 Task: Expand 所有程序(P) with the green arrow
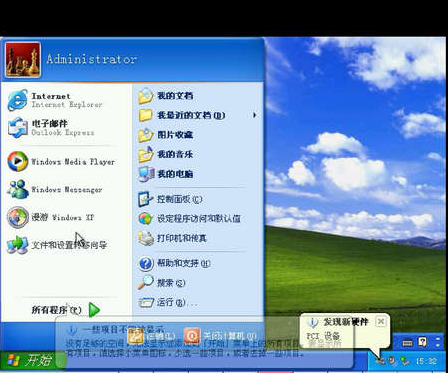(x=95, y=310)
